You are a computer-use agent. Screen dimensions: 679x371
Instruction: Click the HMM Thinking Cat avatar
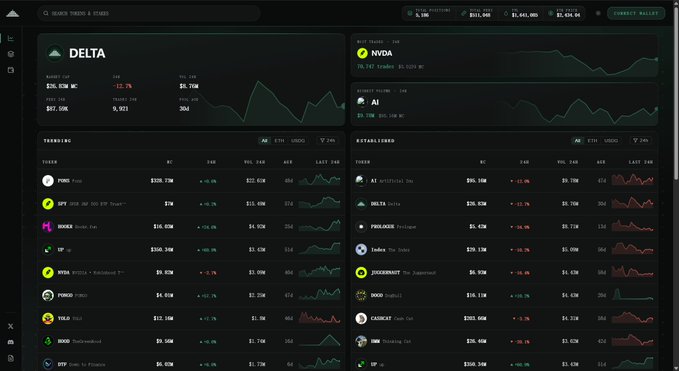coord(361,341)
